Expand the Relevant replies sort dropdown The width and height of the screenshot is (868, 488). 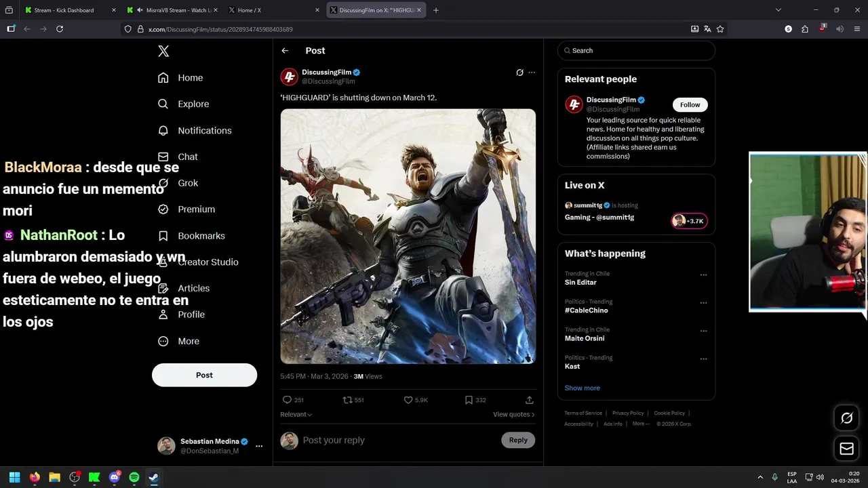296,414
